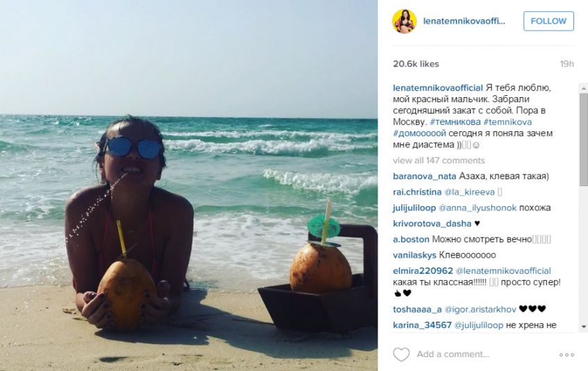This screenshot has height=371, width=588.
Task: Follow the lenatemnikovaofficial account
Action: tap(548, 21)
